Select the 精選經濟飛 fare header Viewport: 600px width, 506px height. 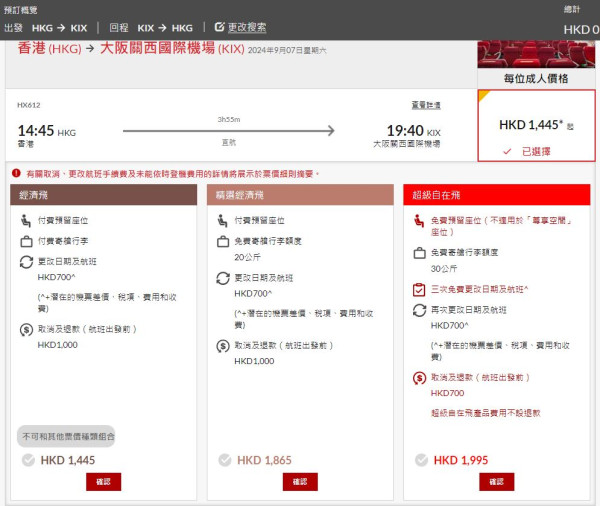point(300,195)
